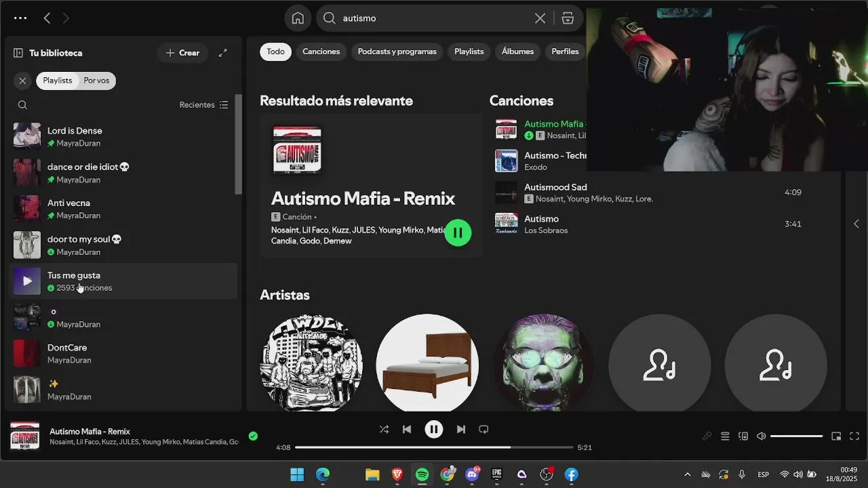Collapse the Tu biblioteca sidebar
The height and width of the screenshot is (488, 868).
18,53
